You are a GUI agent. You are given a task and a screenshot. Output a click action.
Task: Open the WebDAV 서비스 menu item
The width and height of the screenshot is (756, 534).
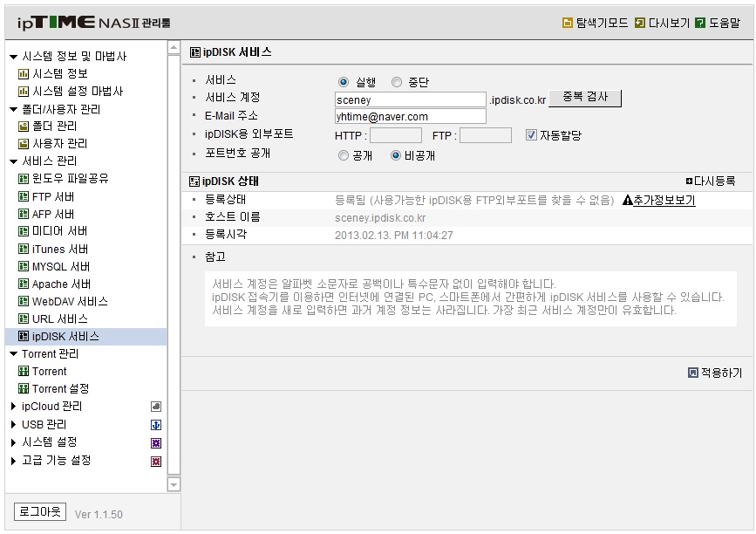(70, 302)
